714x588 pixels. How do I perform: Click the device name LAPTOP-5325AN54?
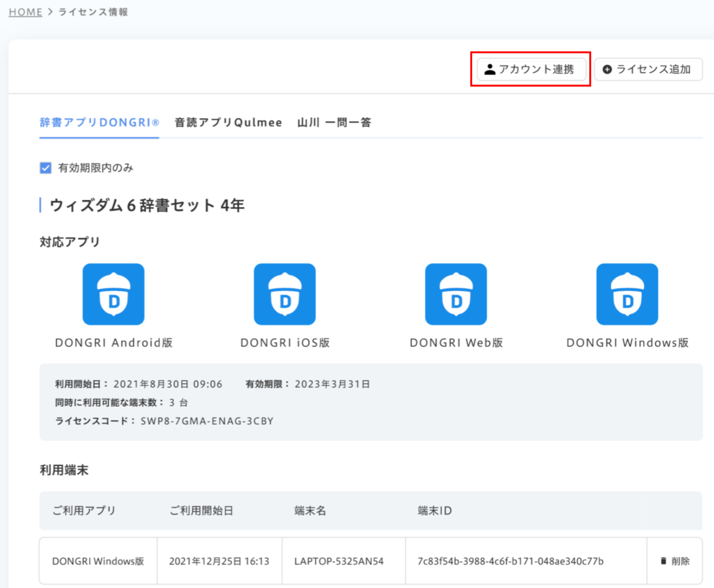click(339, 561)
